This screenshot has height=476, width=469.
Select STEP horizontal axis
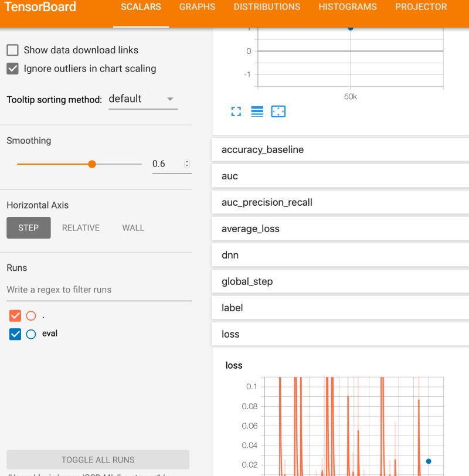click(29, 227)
